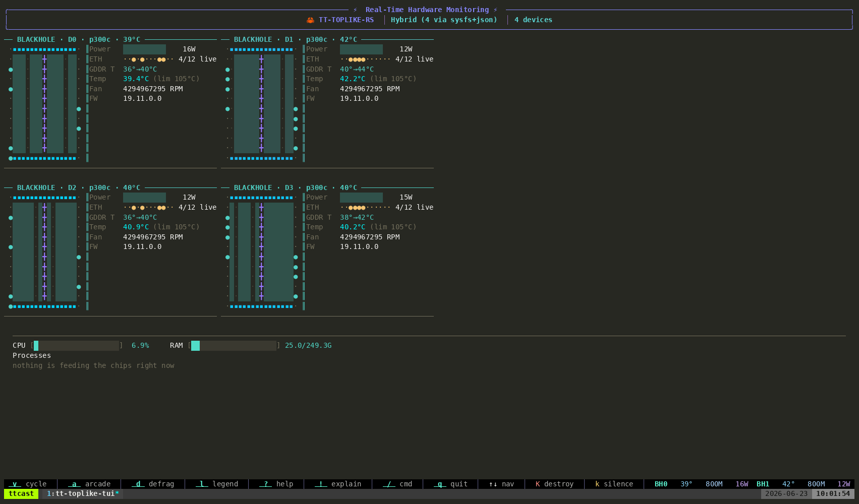Click D1 GDDR T value '40°→44°C'

pos(357,70)
